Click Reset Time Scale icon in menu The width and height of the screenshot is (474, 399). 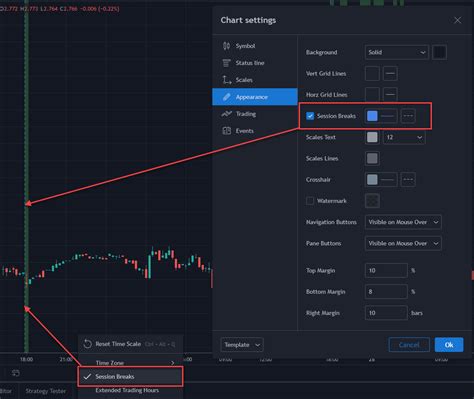(x=87, y=344)
